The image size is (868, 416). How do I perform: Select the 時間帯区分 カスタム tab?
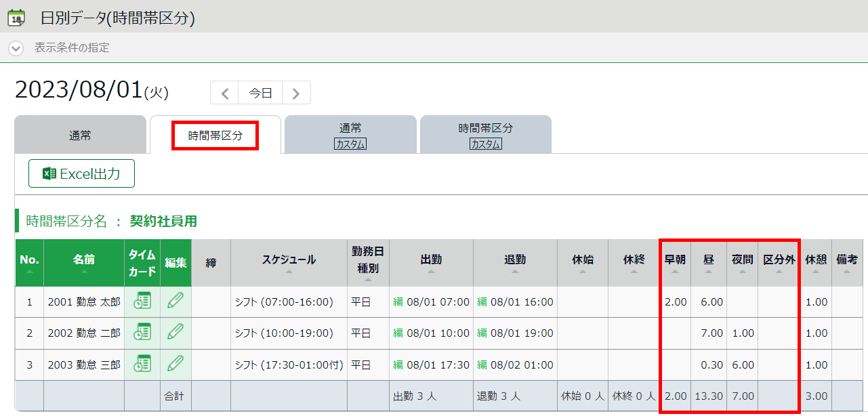[485, 136]
